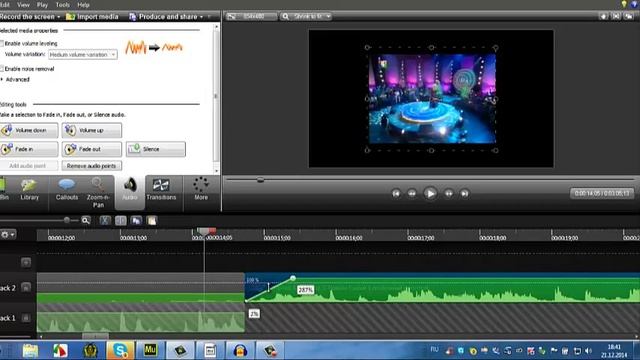Play the video preview

(430, 193)
